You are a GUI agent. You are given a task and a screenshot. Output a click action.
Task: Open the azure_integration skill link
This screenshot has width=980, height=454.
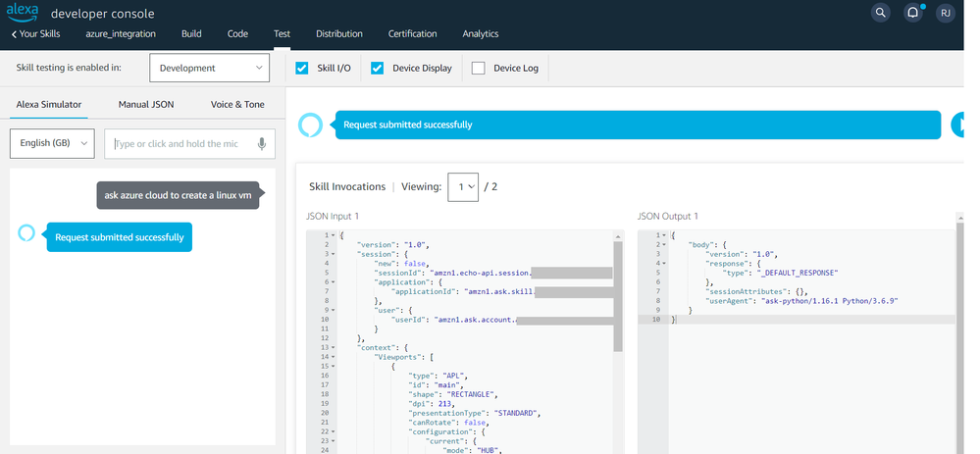(x=121, y=33)
